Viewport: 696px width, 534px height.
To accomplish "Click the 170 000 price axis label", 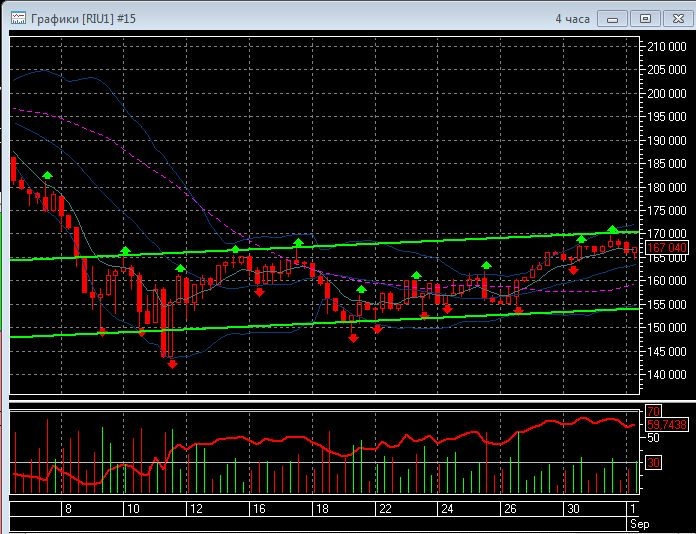I will 666,234.
